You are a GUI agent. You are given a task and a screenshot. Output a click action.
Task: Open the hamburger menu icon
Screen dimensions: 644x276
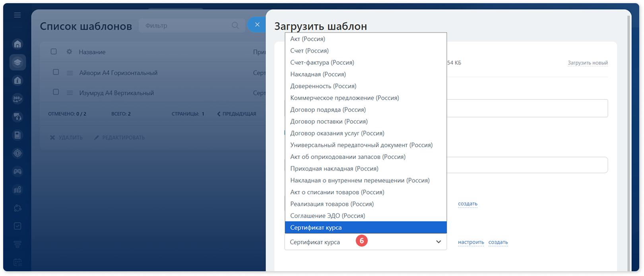[17, 15]
